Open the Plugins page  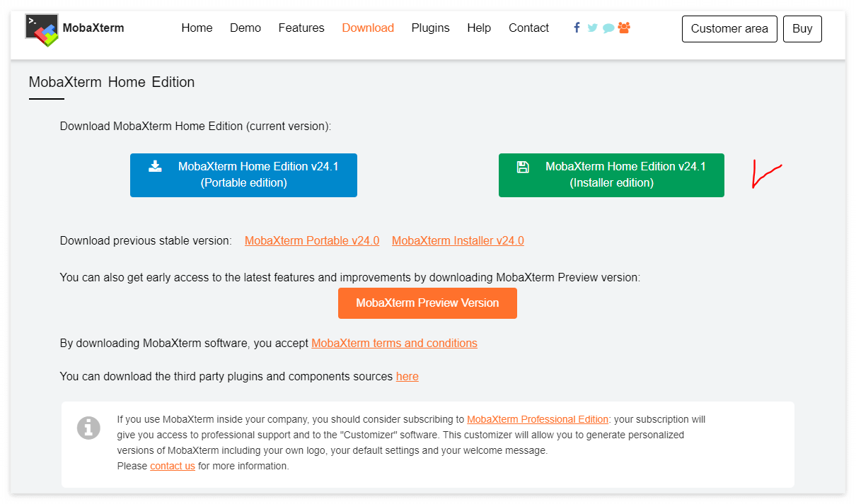click(x=430, y=28)
